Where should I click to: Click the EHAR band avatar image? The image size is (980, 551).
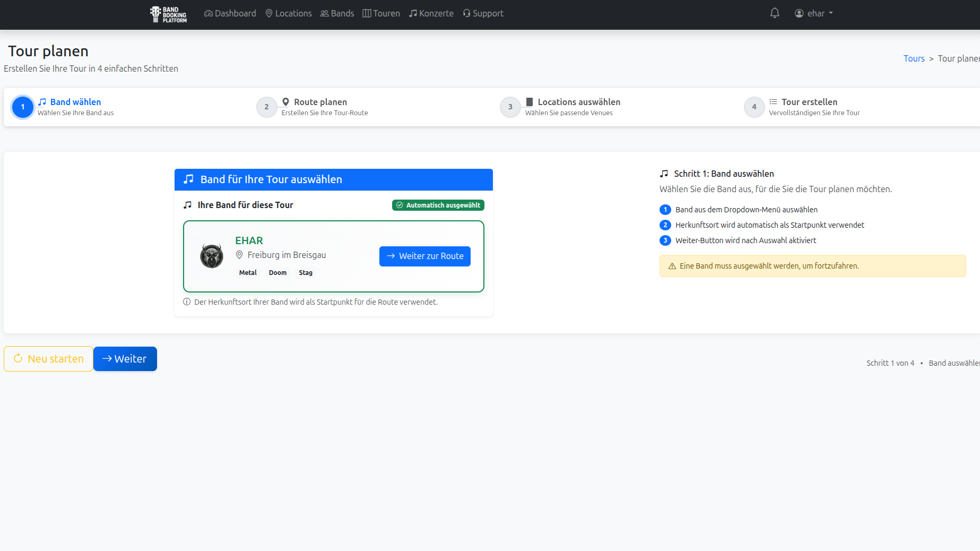point(212,256)
